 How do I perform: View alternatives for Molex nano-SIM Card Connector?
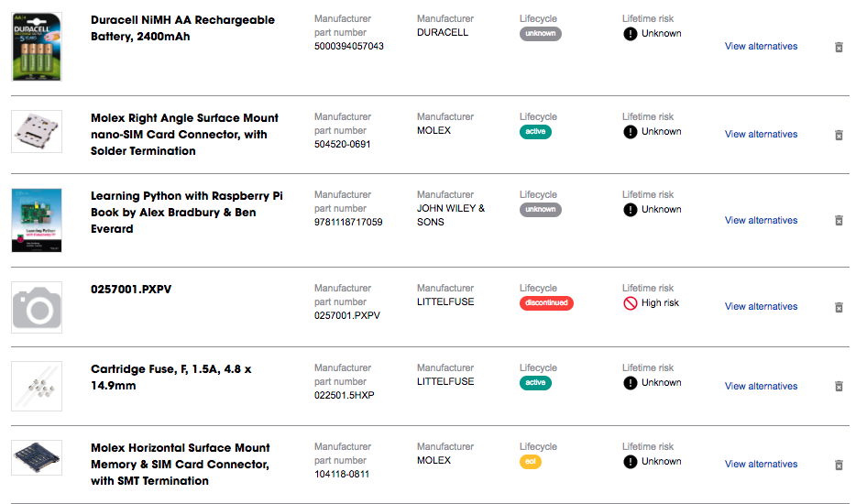761,135
